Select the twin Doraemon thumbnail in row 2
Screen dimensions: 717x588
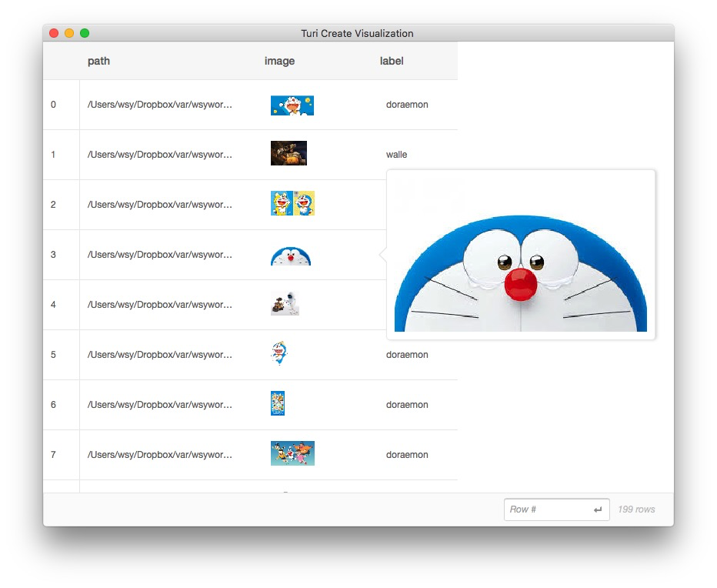point(292,203)
